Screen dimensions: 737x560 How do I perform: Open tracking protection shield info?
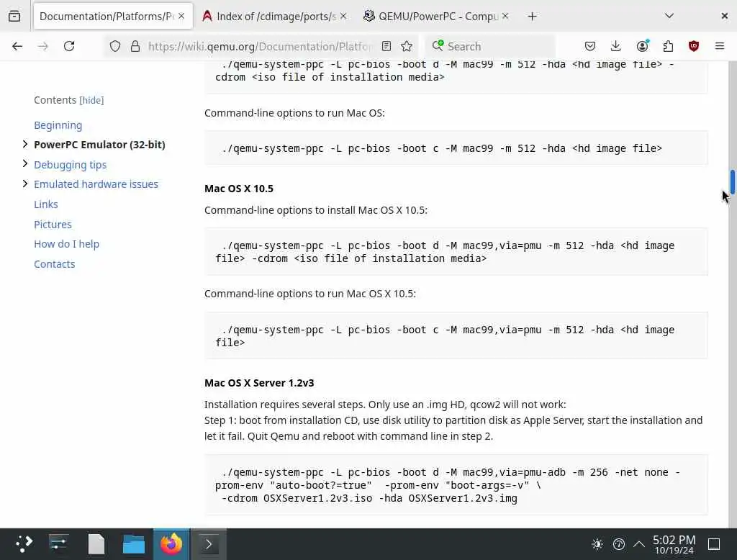point(115,46)
